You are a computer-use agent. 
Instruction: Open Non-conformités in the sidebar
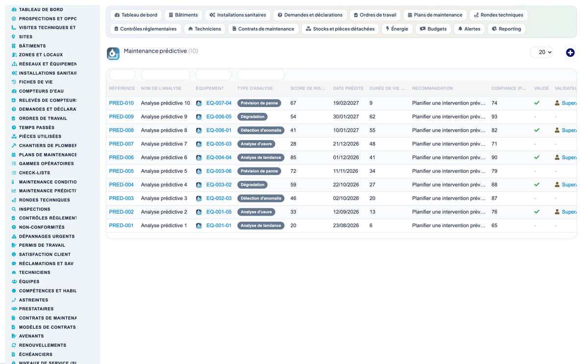[42, 227]
